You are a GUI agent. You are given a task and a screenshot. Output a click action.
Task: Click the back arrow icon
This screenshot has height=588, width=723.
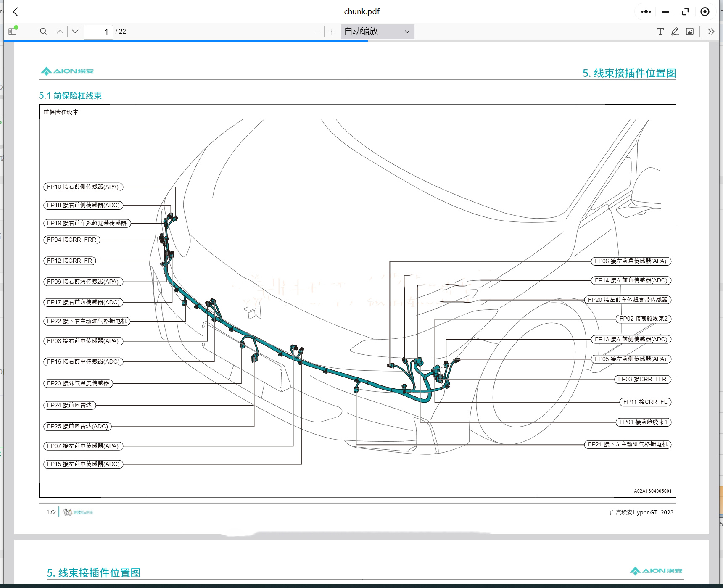tap(16, 12)
